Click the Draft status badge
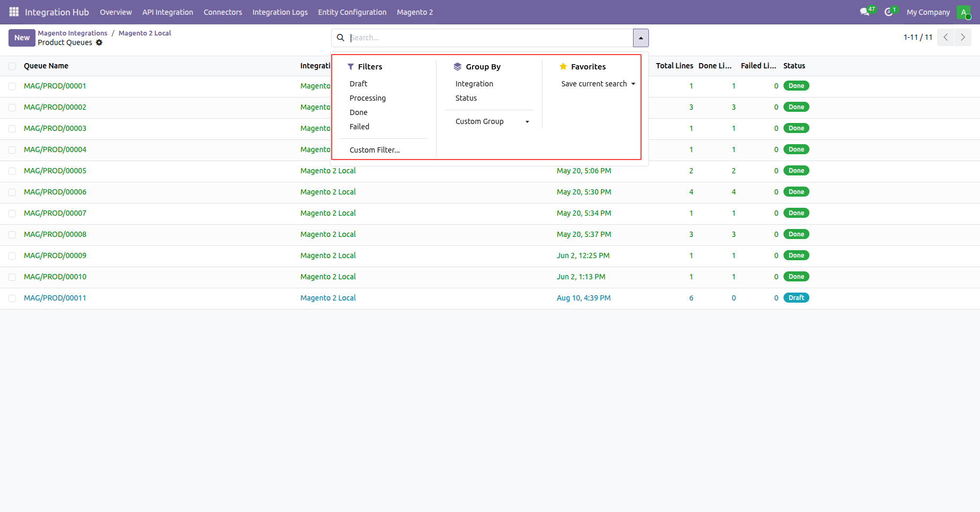Viewport: 980px width, 512px height. coord(796,298)
